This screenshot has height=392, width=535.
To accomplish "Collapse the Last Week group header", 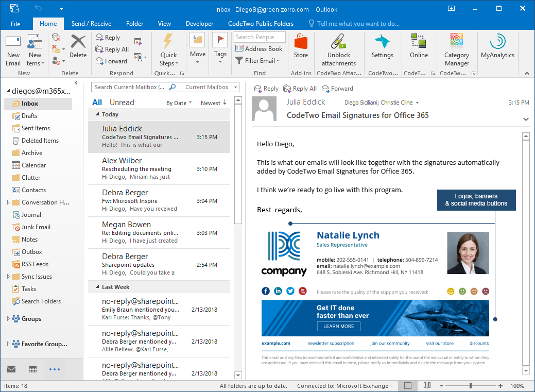I will 97,286.
